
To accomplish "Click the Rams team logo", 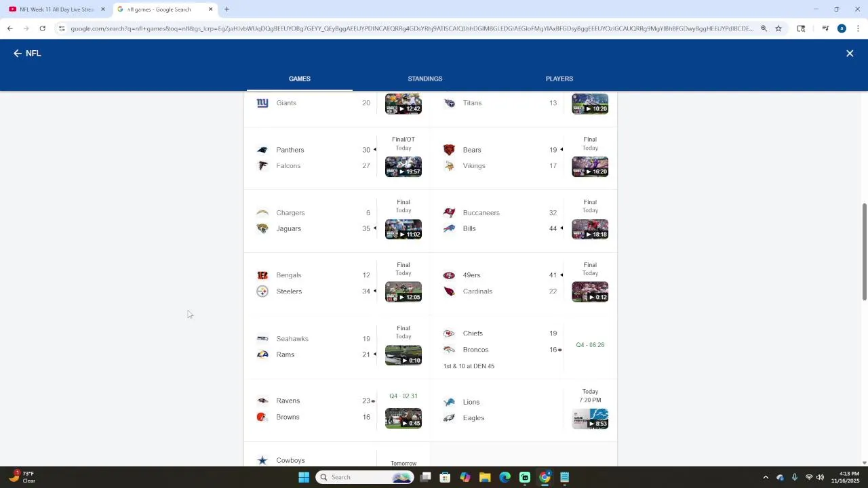I will tap(262, 354).
